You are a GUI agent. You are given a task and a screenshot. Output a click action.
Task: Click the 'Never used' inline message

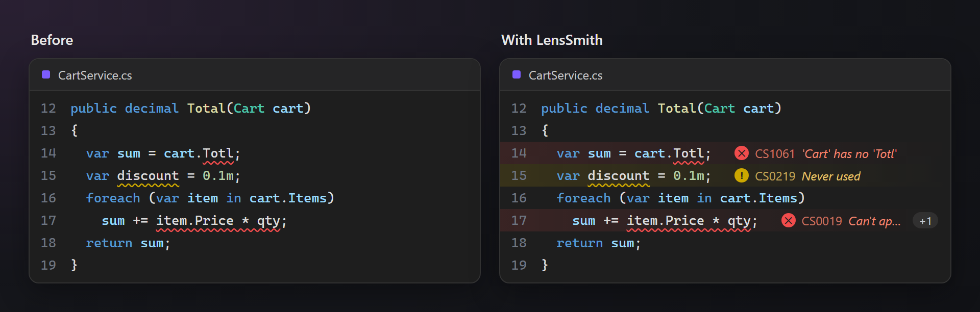click(831, 176)
